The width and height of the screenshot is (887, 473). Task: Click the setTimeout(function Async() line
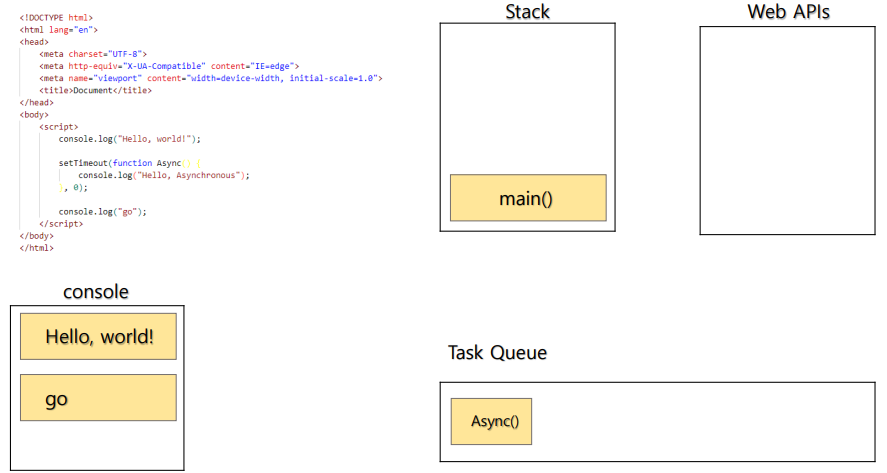tap(130, 163)
